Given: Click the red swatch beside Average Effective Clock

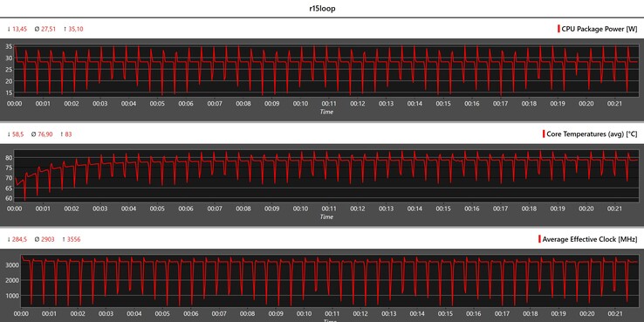Looking at the screenshot, I should click(x=539, y=239).
